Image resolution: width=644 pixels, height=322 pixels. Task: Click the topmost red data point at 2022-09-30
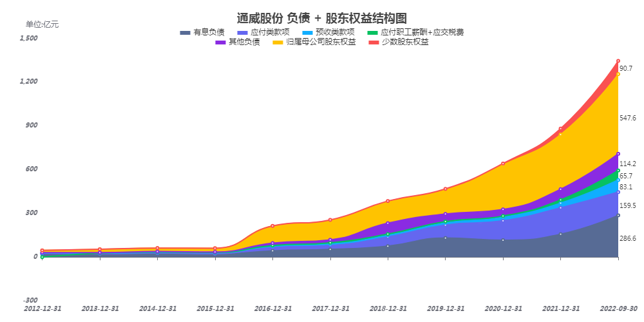pyautogui.click(x=618, y=61)
